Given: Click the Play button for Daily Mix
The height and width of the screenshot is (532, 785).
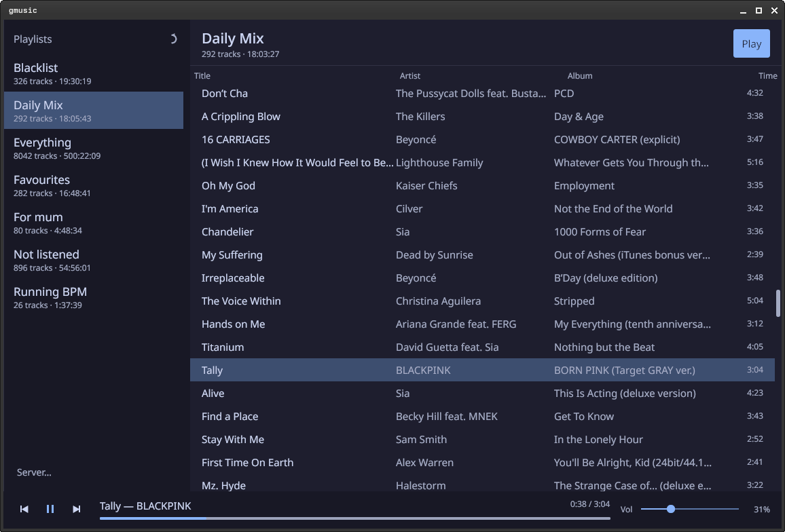Looking at the screenshot, I should [x=751, y=43].
